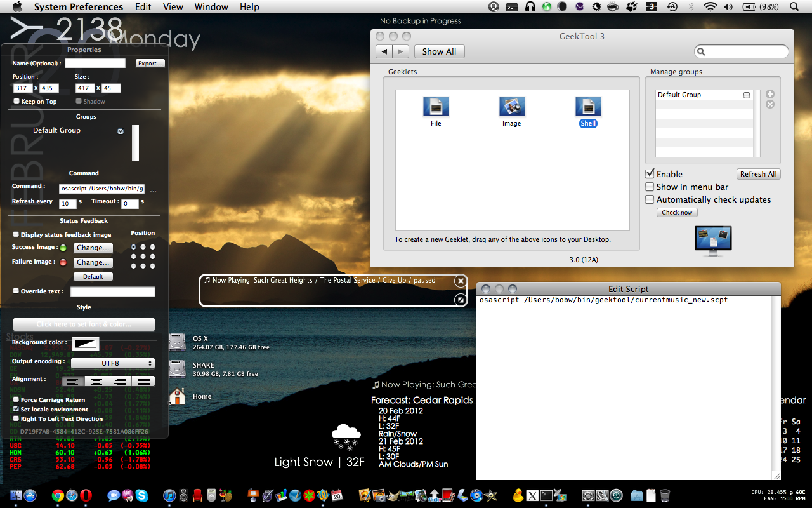This screenshot has width=812, height=508.
Task: Open the Window menu
Action: coord(211,7)
